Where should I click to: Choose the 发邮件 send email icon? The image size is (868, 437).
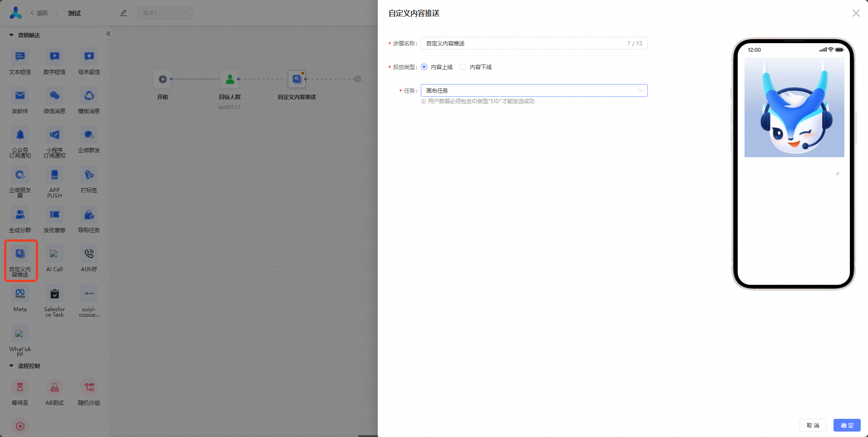[20, 95]
